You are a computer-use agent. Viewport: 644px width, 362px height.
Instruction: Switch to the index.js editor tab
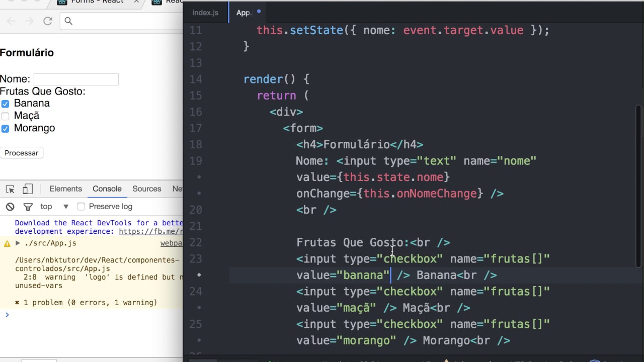tap(205, 13)
